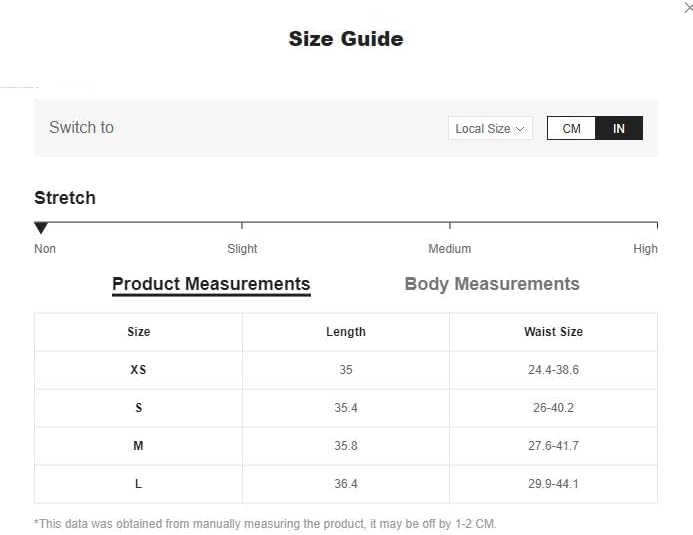
Task: Click the 24.4-38.6 waist size cell
Action: 553,370
